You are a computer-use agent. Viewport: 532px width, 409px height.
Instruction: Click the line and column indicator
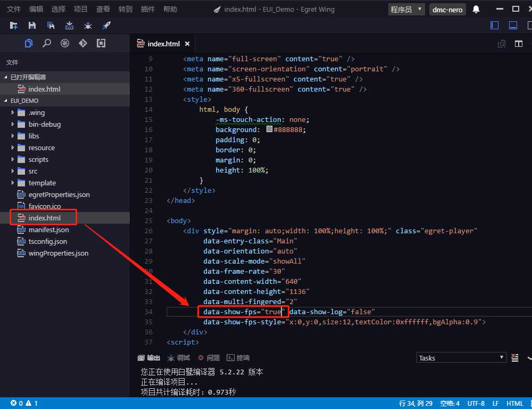point(415,403)
